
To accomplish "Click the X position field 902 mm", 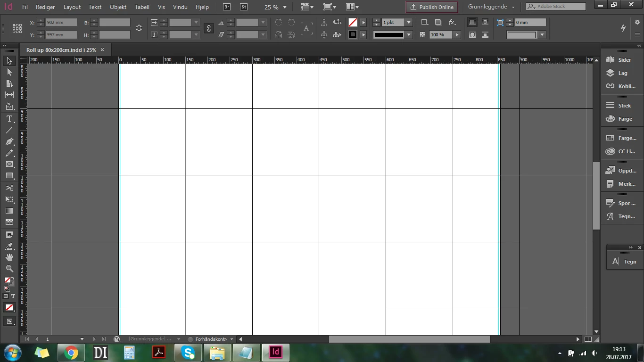I will click(61, 23).
